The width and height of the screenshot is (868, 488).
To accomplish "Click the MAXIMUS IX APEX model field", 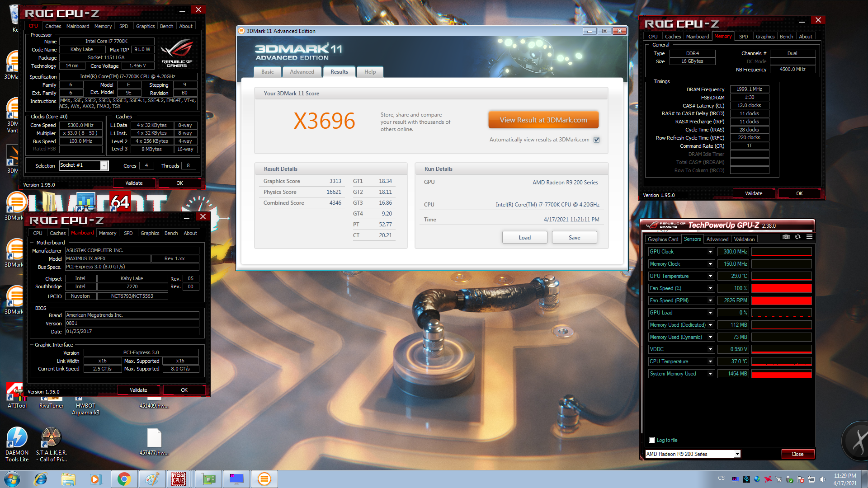I will (x=108, y=259).
